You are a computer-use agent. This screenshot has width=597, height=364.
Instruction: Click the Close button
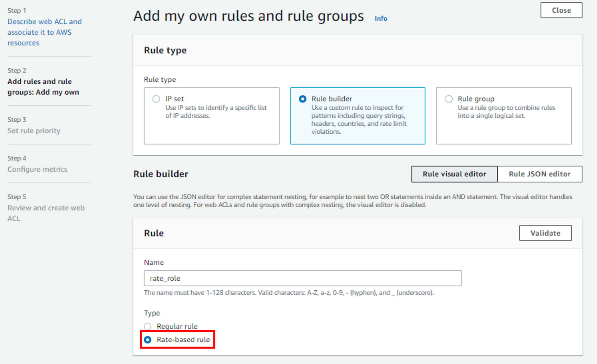coord(561,10)
